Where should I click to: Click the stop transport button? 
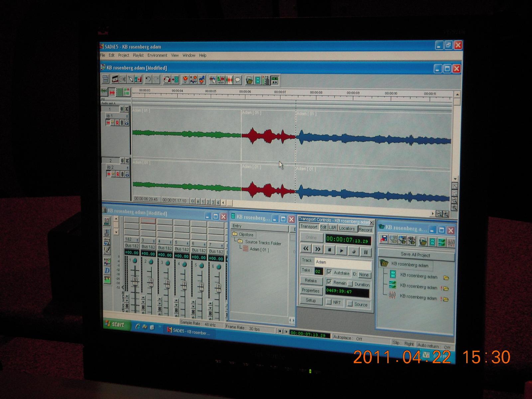pyautogui.click(x=330, y=250)
